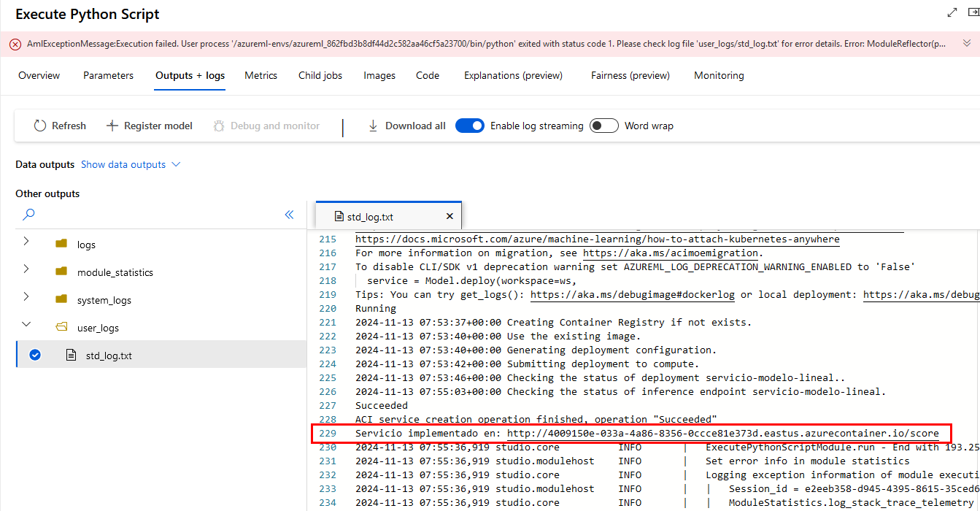Turn on the Word wrap toggle
The image size is (980, 511).
coord(604,126)
